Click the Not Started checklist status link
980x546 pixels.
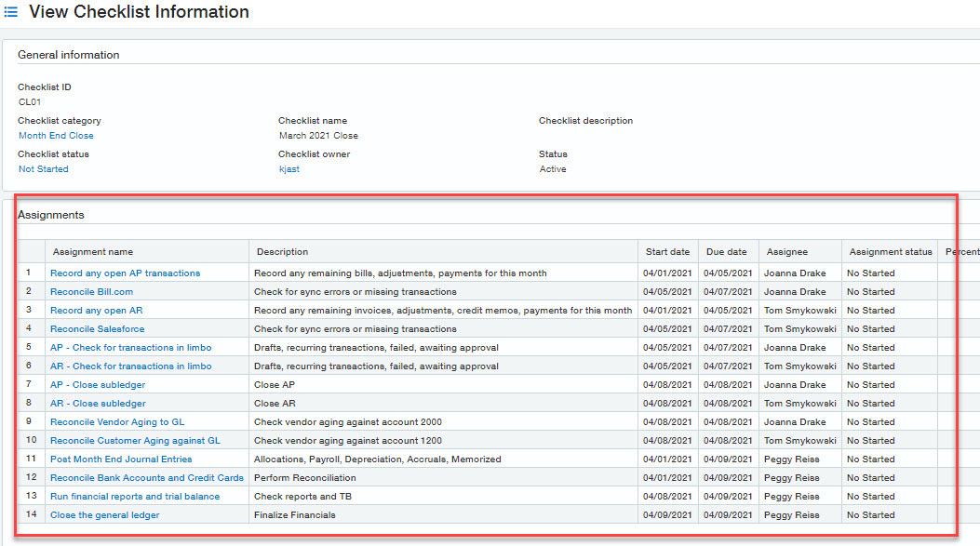coord(44,169)
